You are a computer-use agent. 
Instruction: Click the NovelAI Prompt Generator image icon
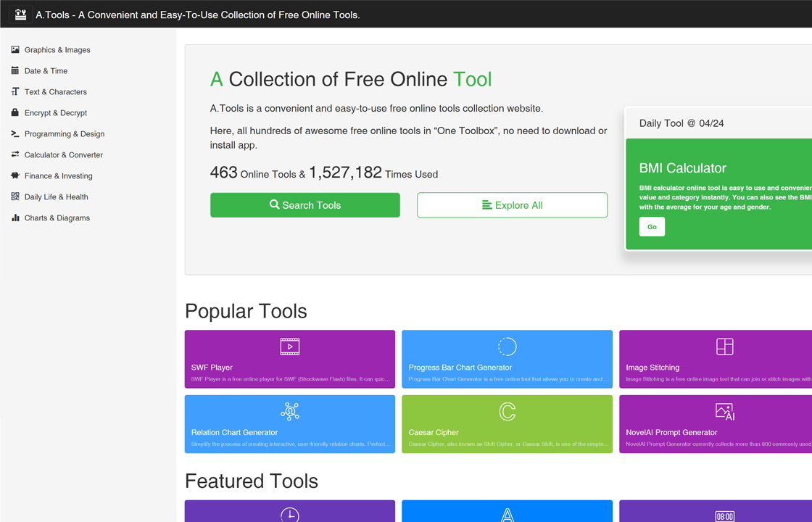(724, 412)
